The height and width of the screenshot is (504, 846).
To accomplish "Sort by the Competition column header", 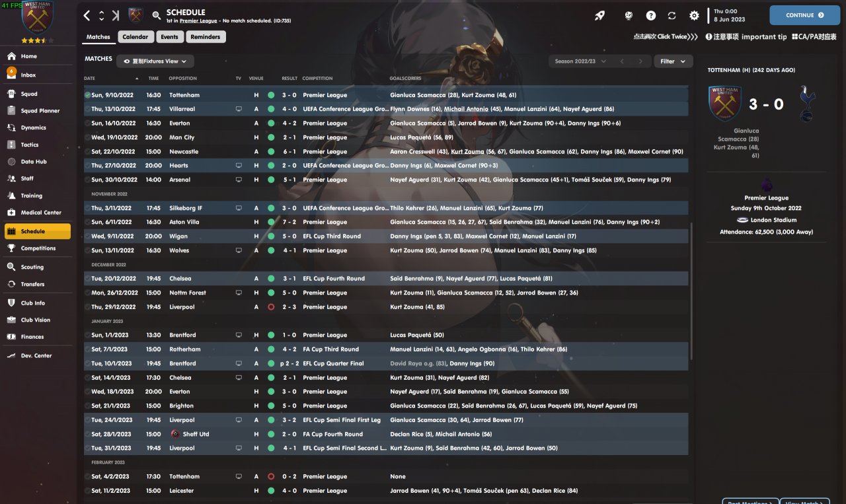I will coord(318,79).
